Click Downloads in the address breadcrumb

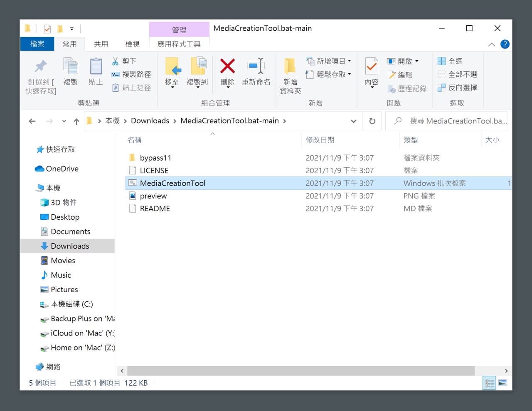tap(150, 121)
